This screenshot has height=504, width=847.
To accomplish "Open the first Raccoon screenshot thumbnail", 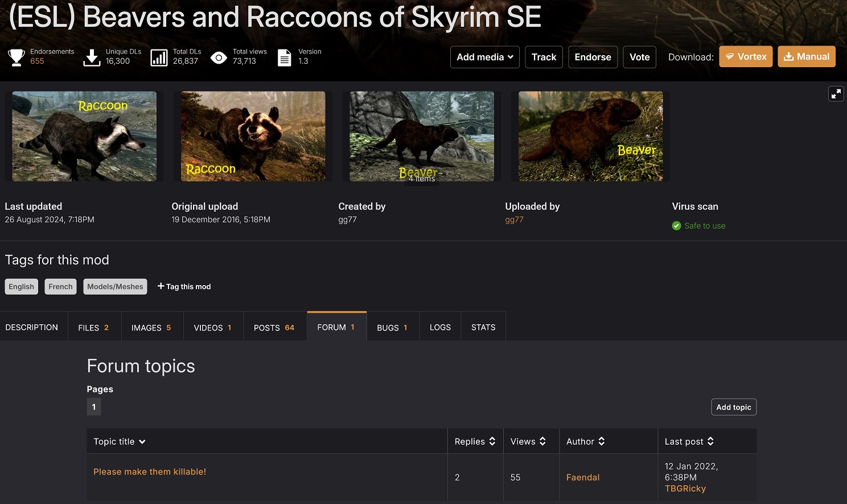I will pyautogui.click(x=84, y=137).
